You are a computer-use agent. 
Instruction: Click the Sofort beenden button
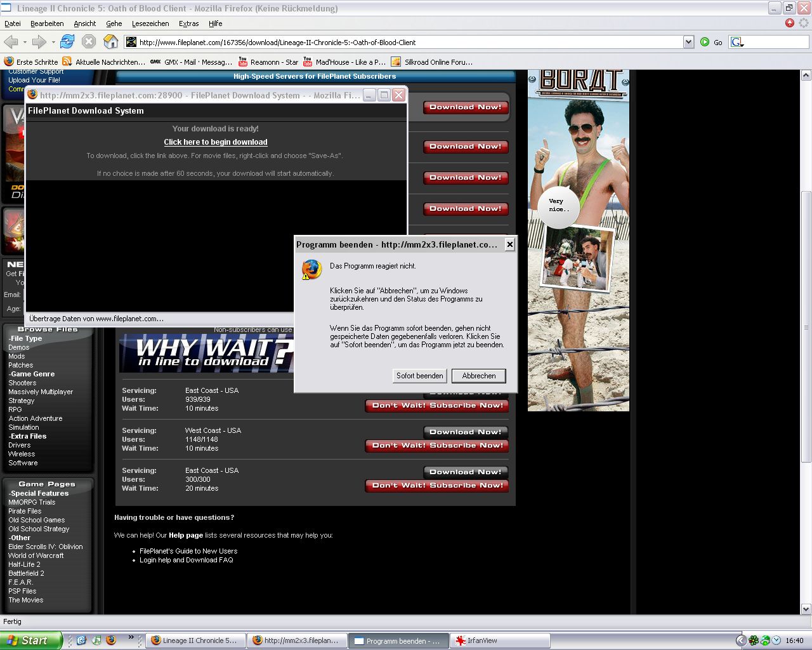[419, 376]
